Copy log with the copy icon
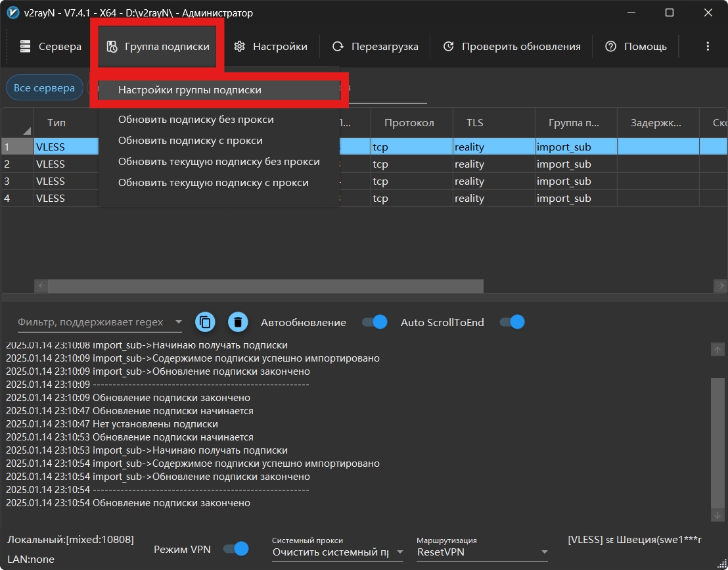 (x=206, y=322)
